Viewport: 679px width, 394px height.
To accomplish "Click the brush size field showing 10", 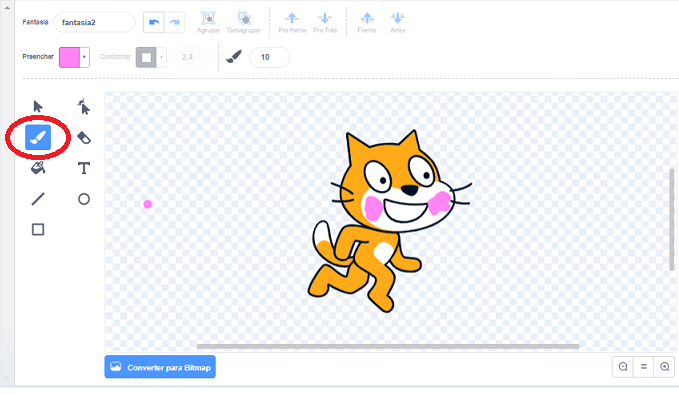I will pos(269,57).
